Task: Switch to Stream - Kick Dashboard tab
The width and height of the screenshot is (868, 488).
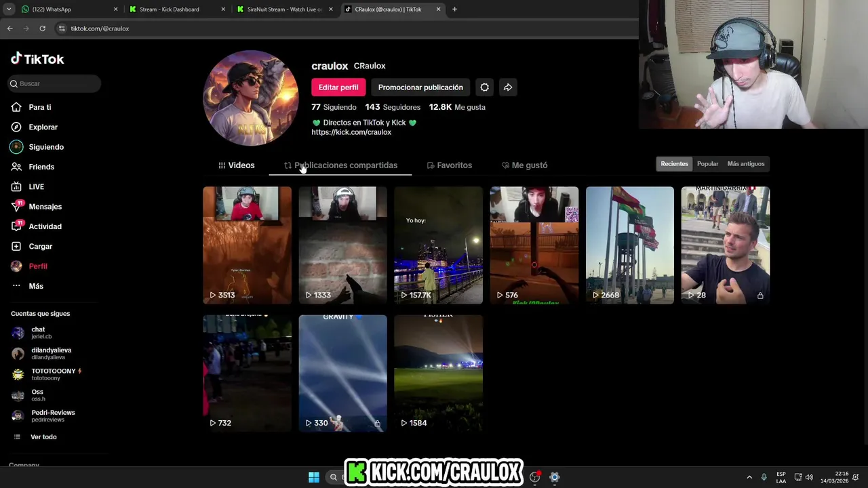Action: [x=176, y=9]
